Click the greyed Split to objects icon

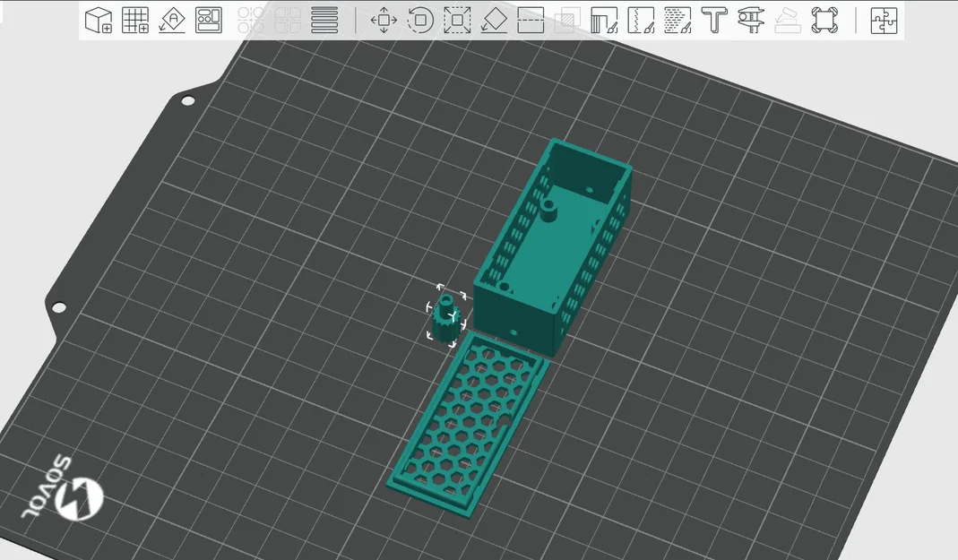coord(251,20)
